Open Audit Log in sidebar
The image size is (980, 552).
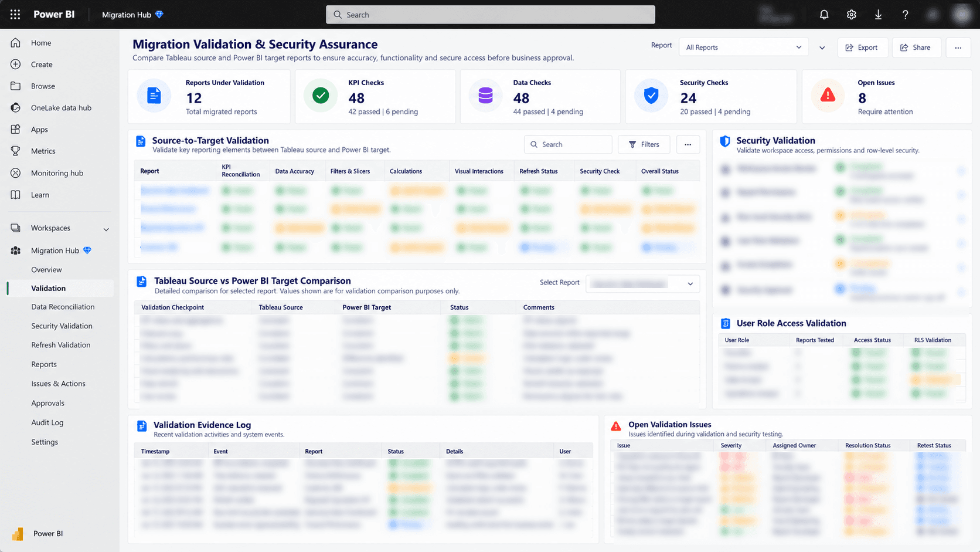click(47, 422)
